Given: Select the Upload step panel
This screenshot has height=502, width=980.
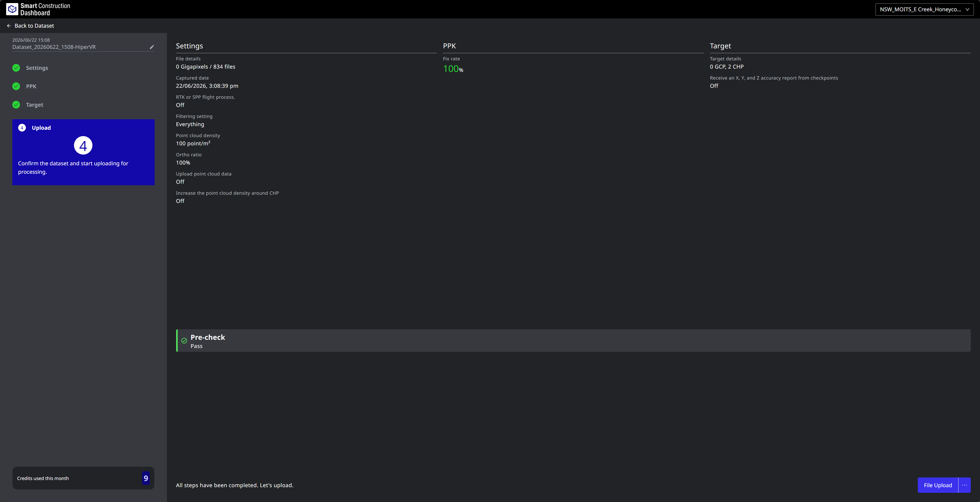Looking at the screenshot, I should coord(83,152).
